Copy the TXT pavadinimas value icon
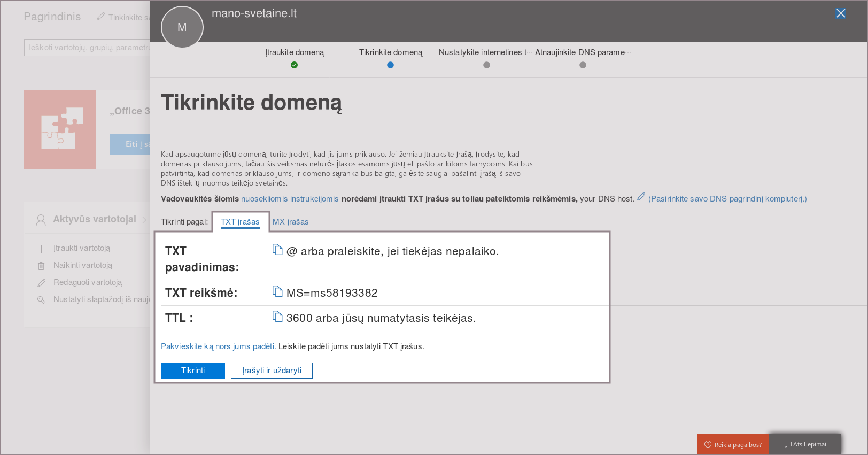868x455 pixels. click(277, 250)
